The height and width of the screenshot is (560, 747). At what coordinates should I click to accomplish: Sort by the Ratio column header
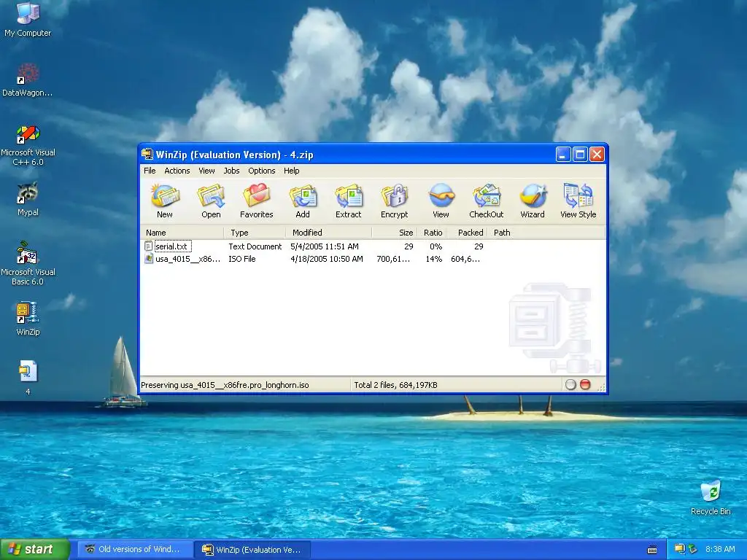[x=432, y=233]
